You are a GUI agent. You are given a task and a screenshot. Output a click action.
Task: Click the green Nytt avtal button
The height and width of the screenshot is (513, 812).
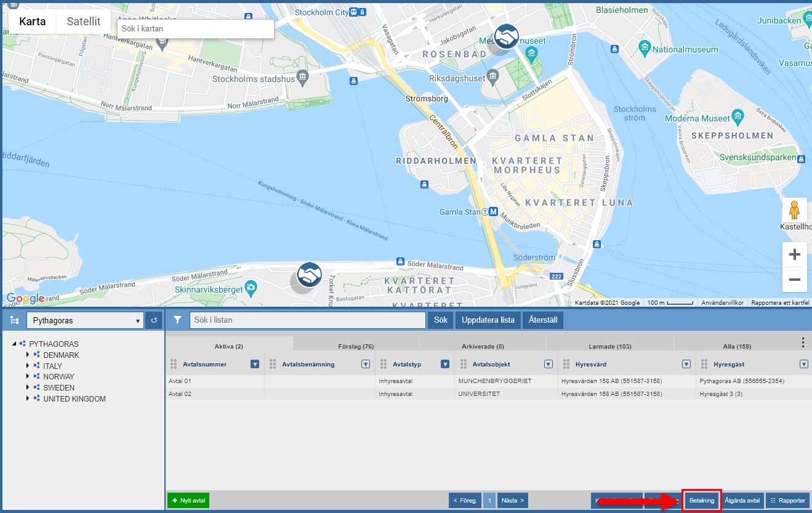coord(188,501)
